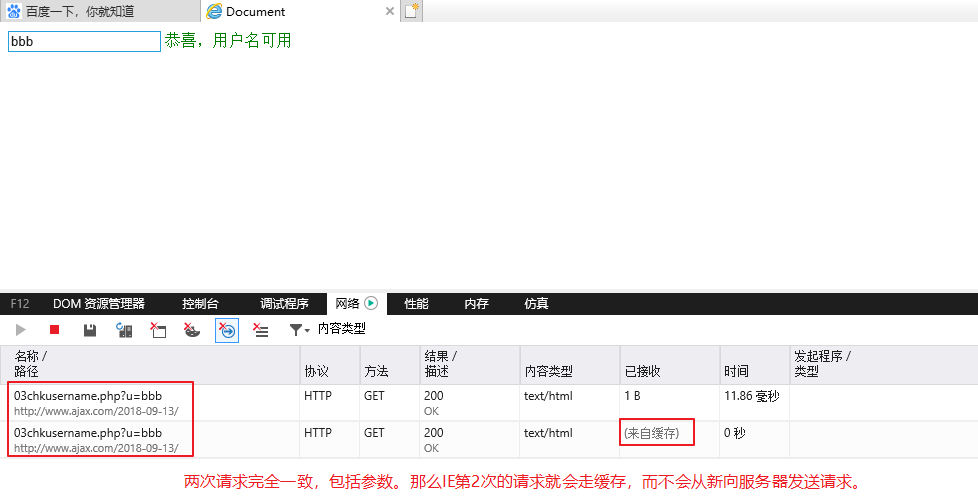The height and width of the screenshot is (502, 978).
Task: Switch to the DOM 资源管理器 tab
Action: [x=99, y=304]
